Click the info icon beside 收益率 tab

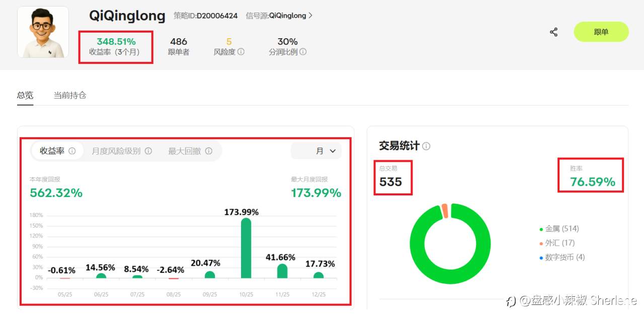[72, 151]
